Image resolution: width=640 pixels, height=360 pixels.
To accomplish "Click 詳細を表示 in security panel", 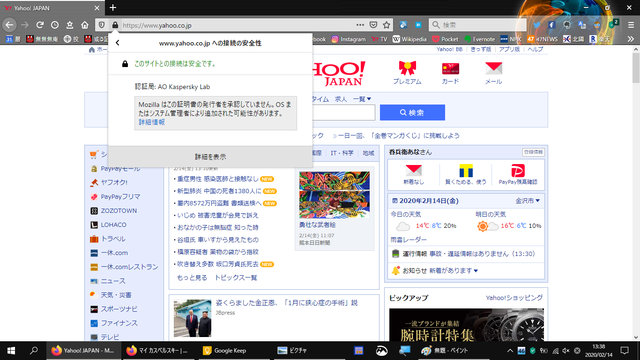I will pos(210,157).
